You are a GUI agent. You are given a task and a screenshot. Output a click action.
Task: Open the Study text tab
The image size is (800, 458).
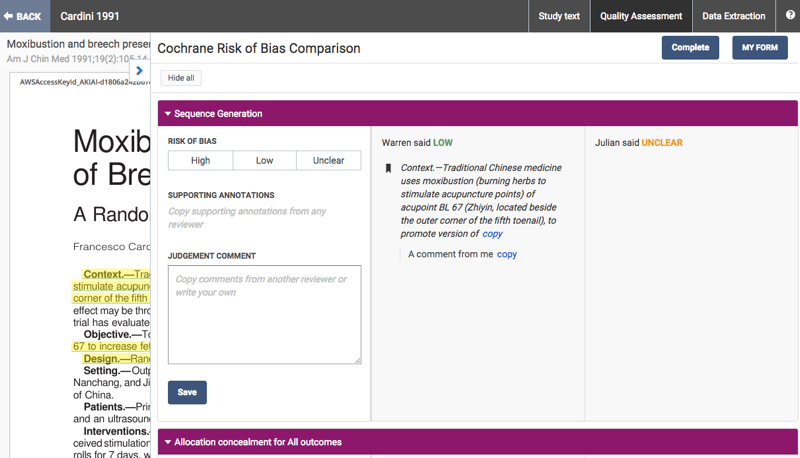(x=558, y=16)
